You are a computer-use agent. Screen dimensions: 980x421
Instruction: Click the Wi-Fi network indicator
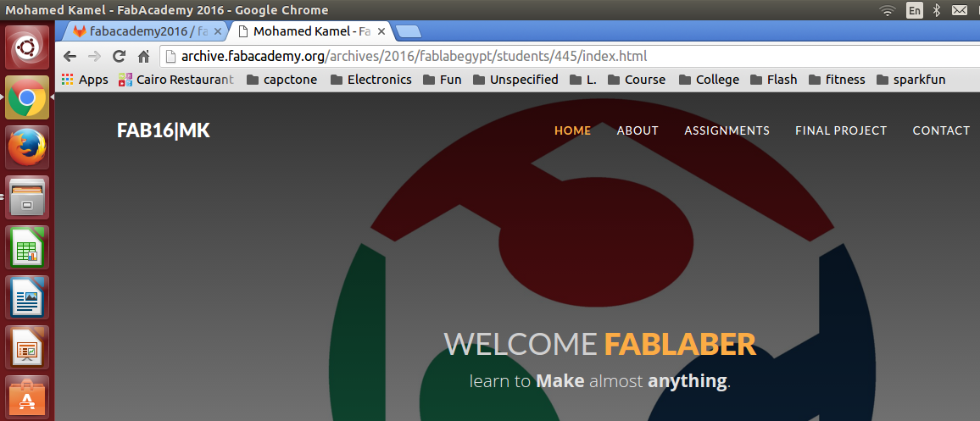click(x=887, y=10)
